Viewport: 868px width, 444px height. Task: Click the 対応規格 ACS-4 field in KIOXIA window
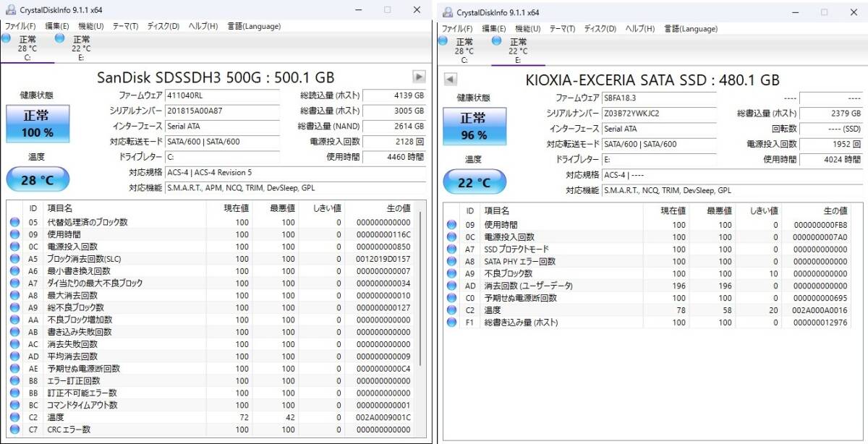coord(732,175)
